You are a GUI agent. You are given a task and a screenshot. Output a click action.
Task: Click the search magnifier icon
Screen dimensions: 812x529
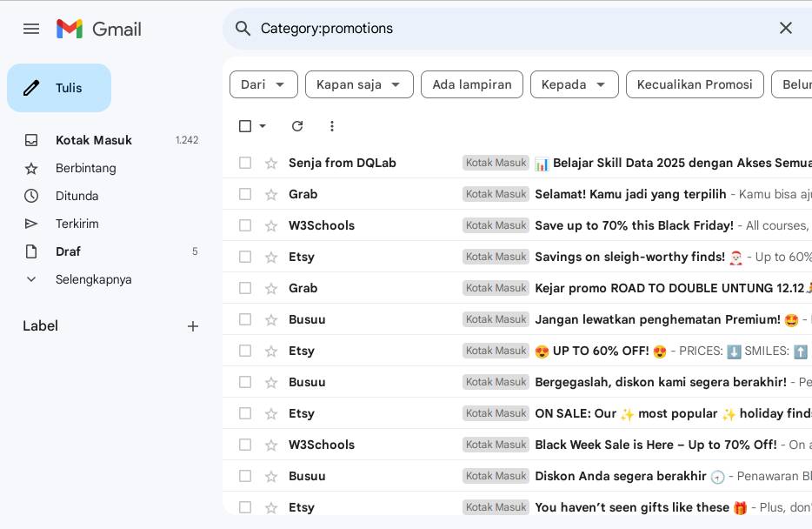coord(243,29)
